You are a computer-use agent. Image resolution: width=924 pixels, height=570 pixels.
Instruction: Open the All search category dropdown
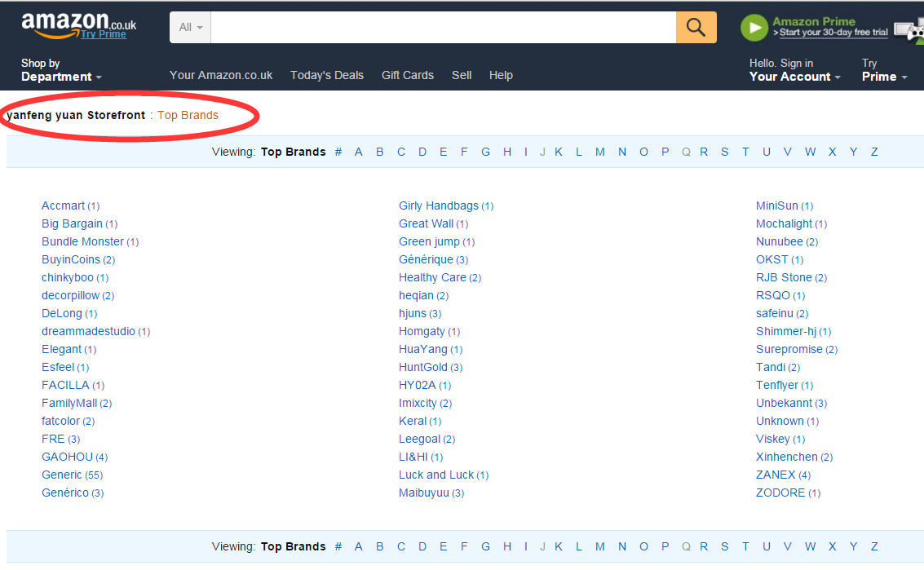(x=190, y=27)
